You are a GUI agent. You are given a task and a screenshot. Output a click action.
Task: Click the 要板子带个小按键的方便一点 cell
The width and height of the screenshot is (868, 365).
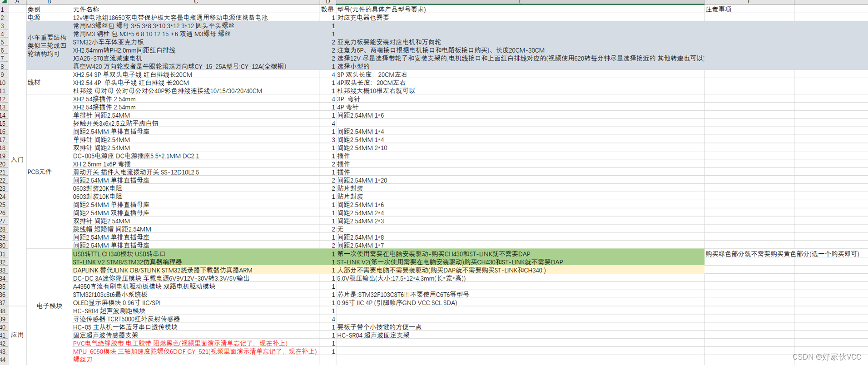pyautogui.click(x=520, y=327)
